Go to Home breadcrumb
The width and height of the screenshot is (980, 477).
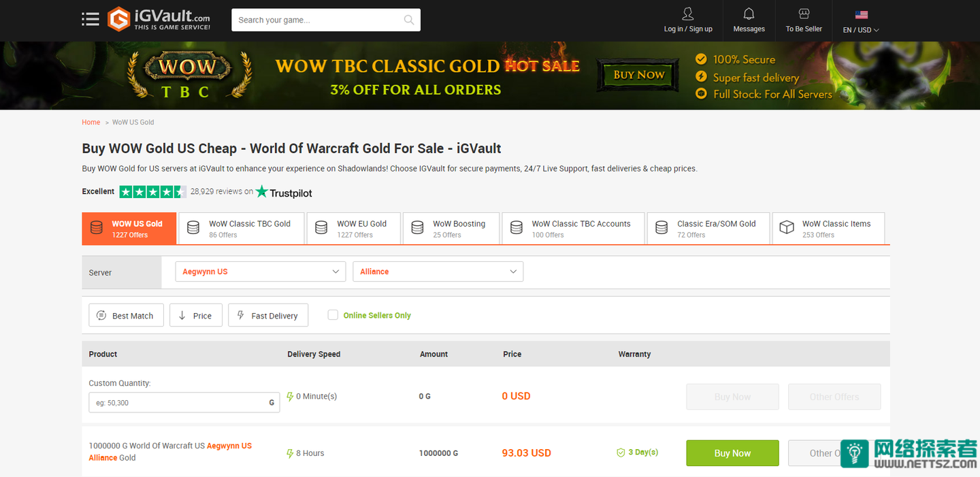(91, 122)
